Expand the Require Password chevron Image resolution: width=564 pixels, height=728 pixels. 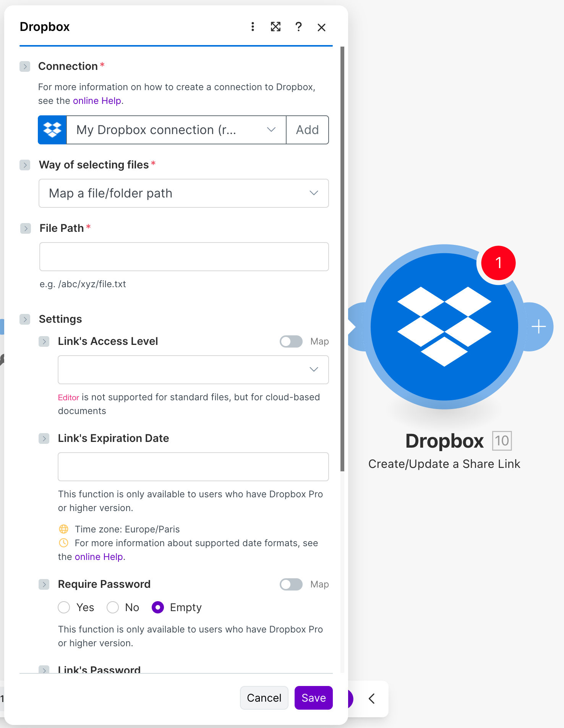click(44, 584)
